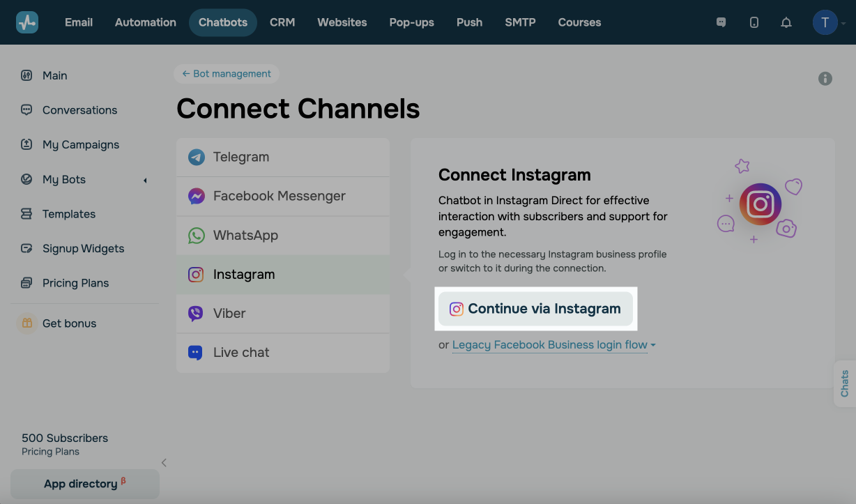This screenshot has height=504, width=856.
Task: Open the Push menu
Action: click(470, 22)
